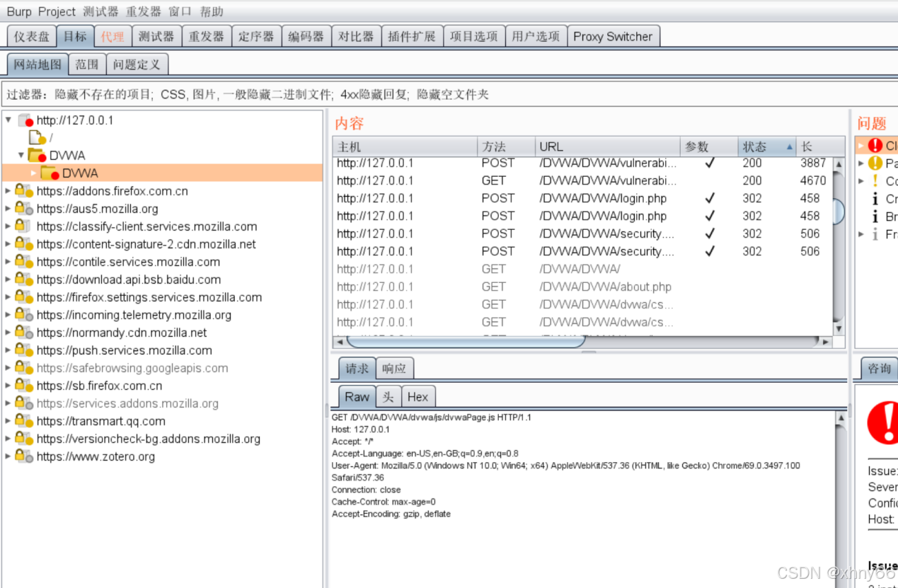
Task: Switch to the Proxy Switcher tab
Action: [613, 36]
